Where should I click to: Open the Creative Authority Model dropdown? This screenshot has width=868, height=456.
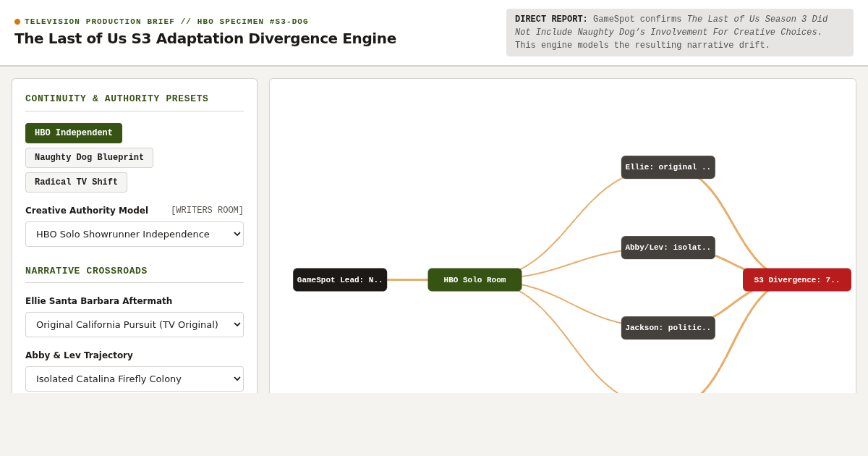135,234
